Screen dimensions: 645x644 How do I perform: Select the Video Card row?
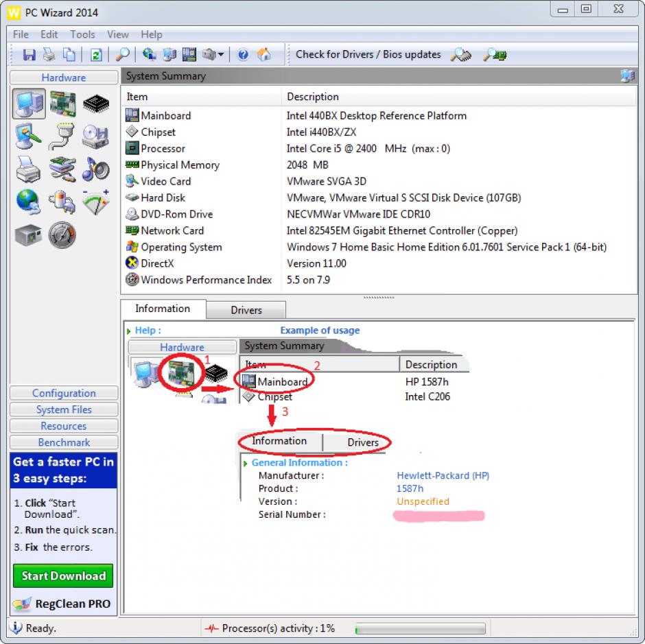tap(379, 181)
